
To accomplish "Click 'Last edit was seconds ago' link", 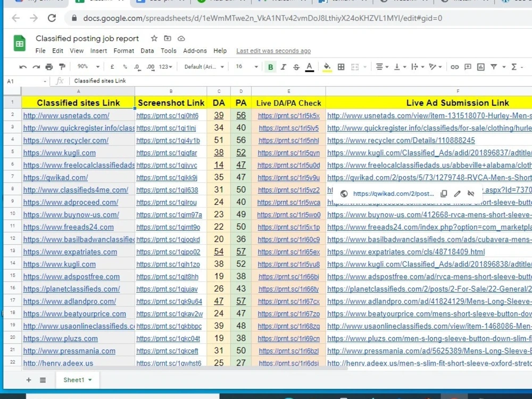I will (x=273, y=51).
